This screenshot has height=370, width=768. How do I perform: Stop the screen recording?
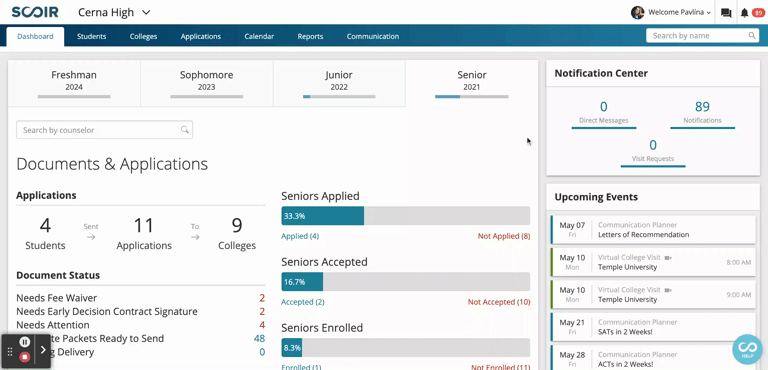(24, 357)
